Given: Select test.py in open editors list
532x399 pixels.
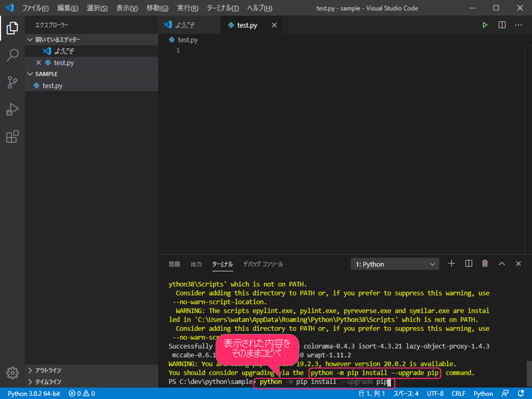Looking at the screenshot, I should coord(92,63).
